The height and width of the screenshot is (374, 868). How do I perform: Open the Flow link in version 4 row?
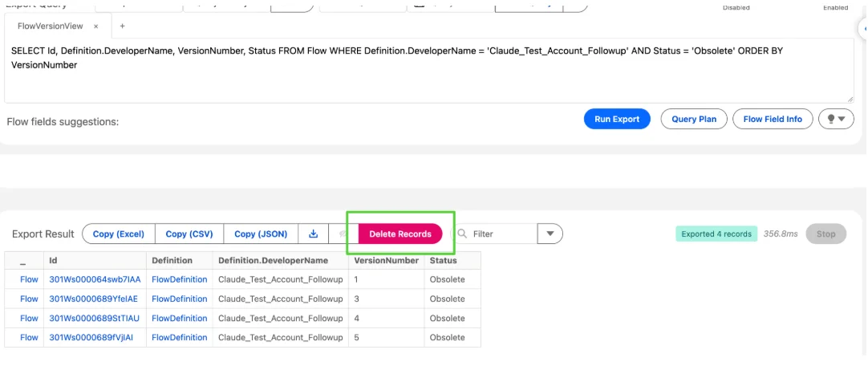pos(29,318)
